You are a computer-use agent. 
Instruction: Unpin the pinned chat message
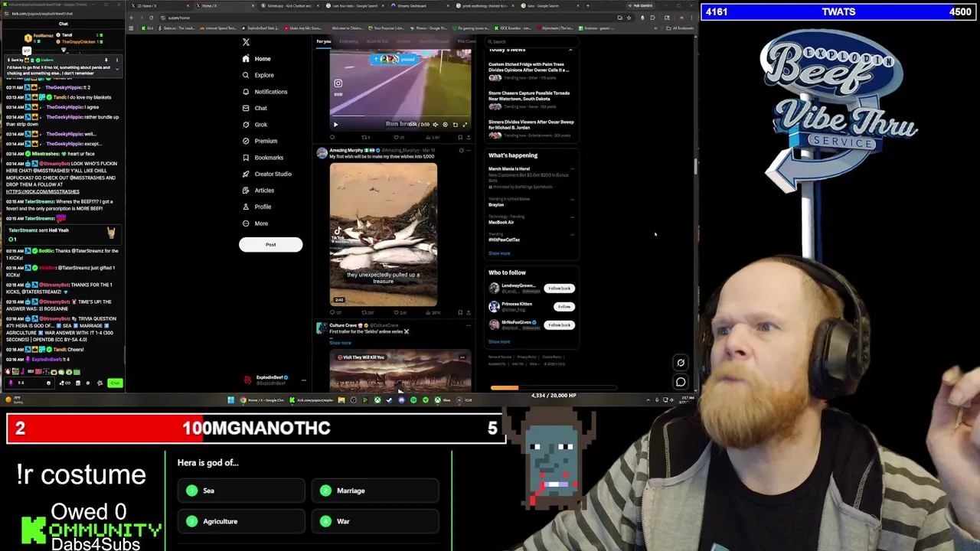[x=106, y=60]
